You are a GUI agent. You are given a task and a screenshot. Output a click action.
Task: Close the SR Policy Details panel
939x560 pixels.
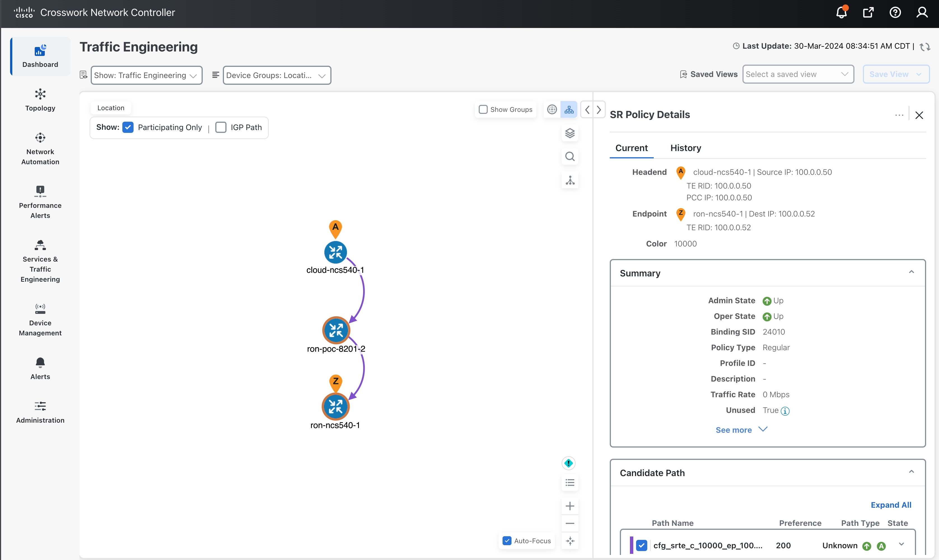point(919,115)
